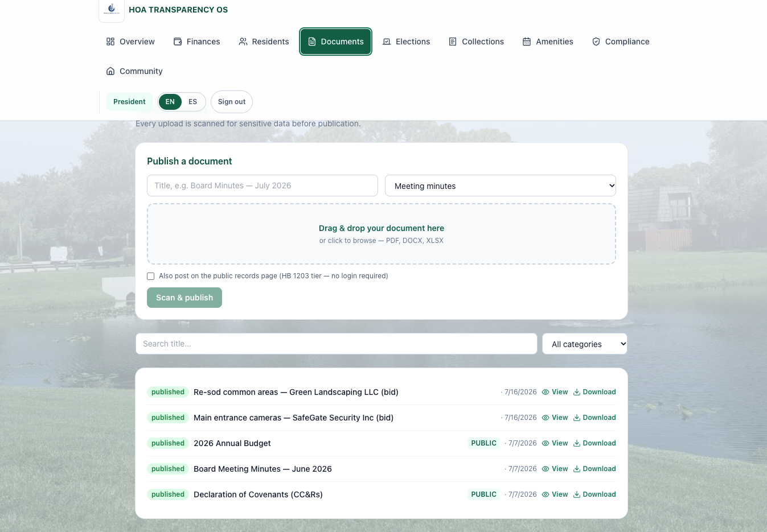Click "Main entrance cameras — SafeGate Security Inc (bid)" title
This screenshot has height=532, width=767.
[294, 418]
